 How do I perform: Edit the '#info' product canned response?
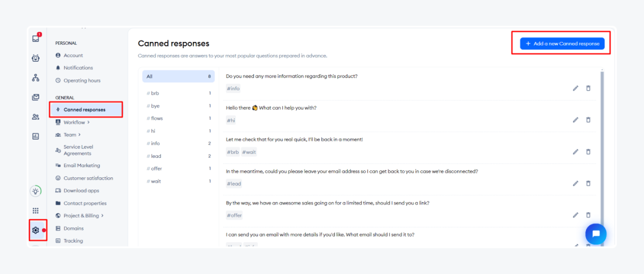pyautogui.click(x=575, y=88)
